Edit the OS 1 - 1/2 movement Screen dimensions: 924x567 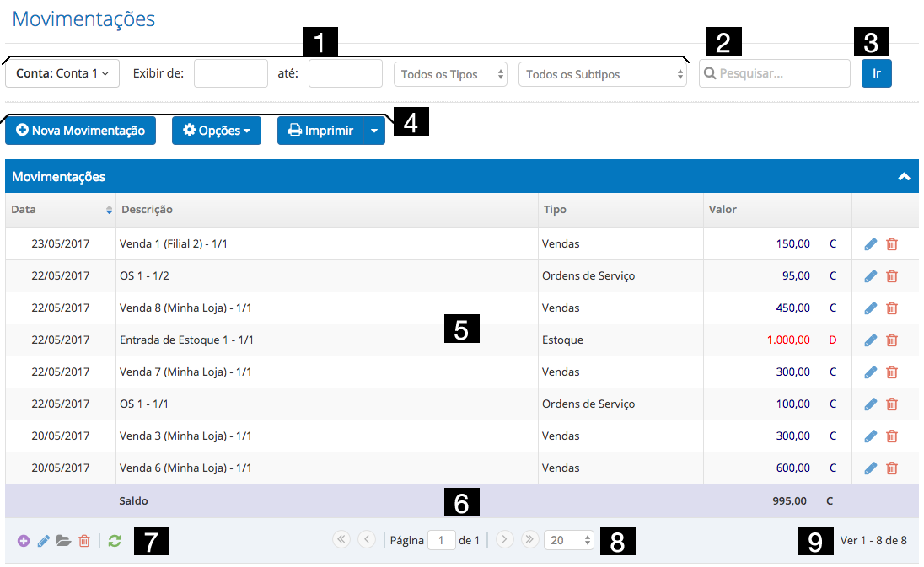871,276
